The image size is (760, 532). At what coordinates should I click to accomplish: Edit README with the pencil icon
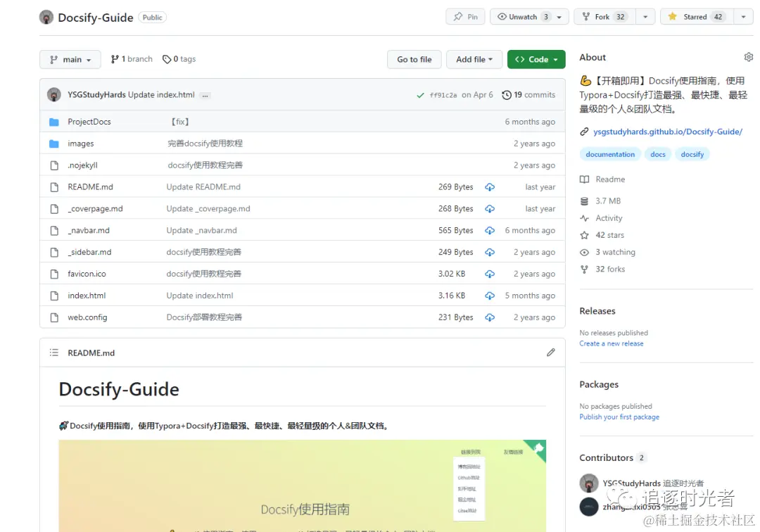point(550,353)
